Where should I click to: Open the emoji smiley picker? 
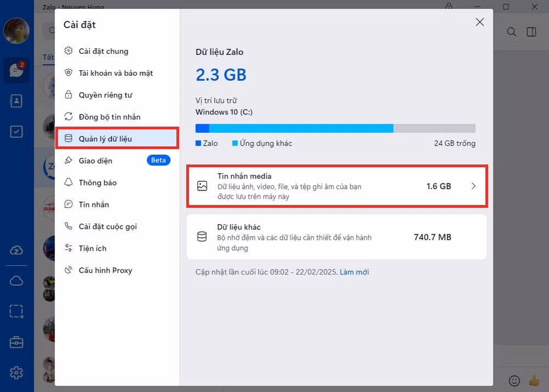(x=514, y=380)
